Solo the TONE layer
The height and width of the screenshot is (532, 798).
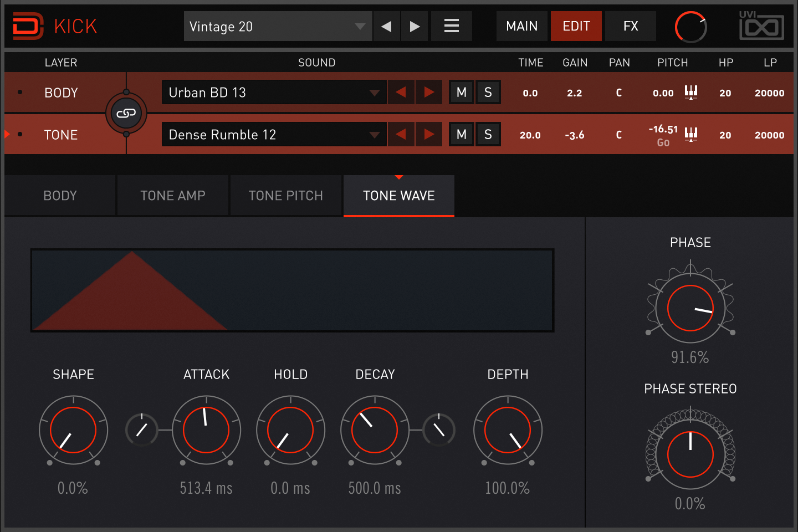click(488, 134)
